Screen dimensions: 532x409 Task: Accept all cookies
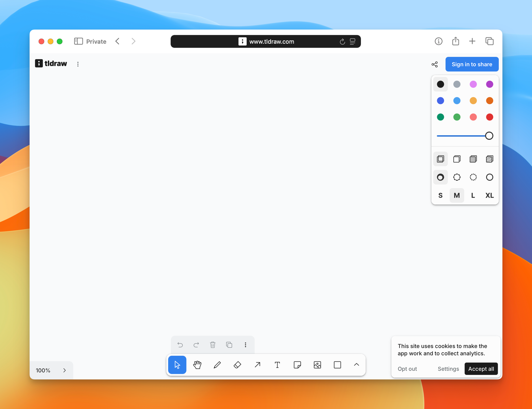(481, 369)
